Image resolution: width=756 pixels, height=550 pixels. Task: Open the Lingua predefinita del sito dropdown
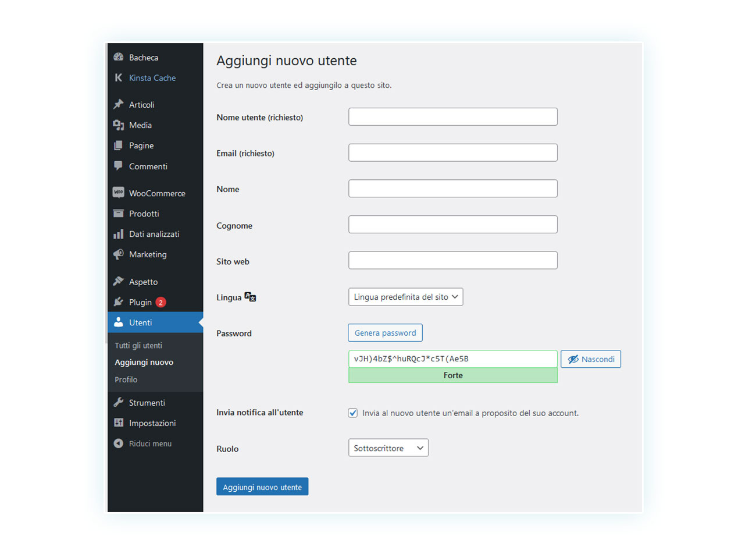(406, 297)
